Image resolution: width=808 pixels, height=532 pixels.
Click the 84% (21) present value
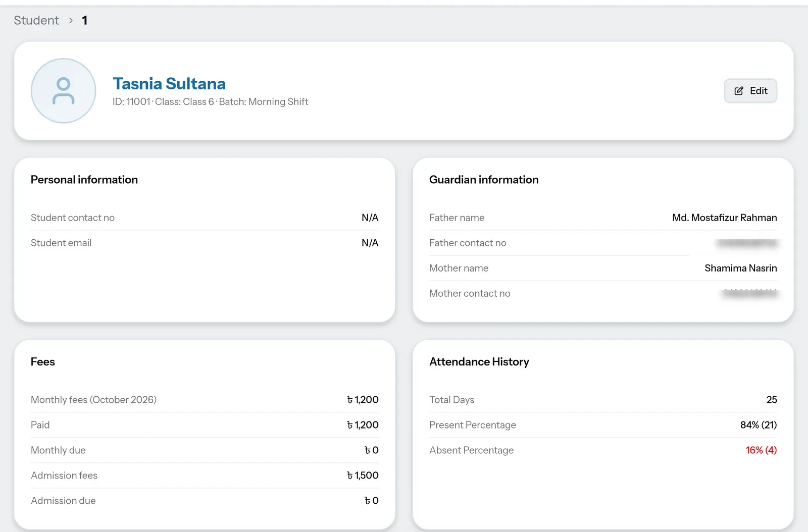coord(759,425)
